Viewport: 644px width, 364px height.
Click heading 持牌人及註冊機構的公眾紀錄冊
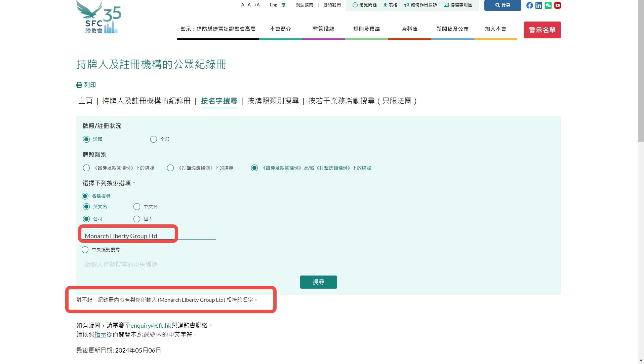(x=151, y=64)
